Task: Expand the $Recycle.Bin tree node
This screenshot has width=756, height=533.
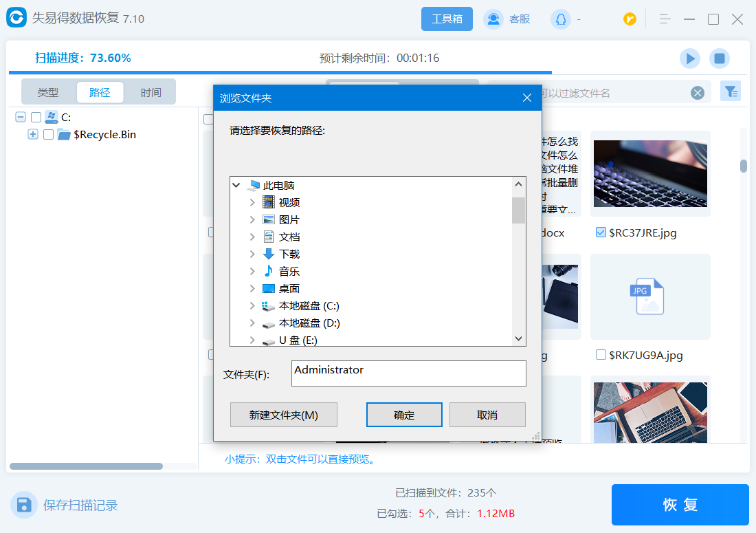Action: tap(33, 135)
